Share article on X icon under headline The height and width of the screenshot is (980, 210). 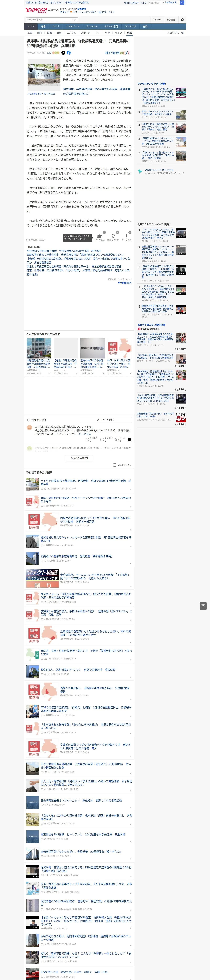point(63,53)
